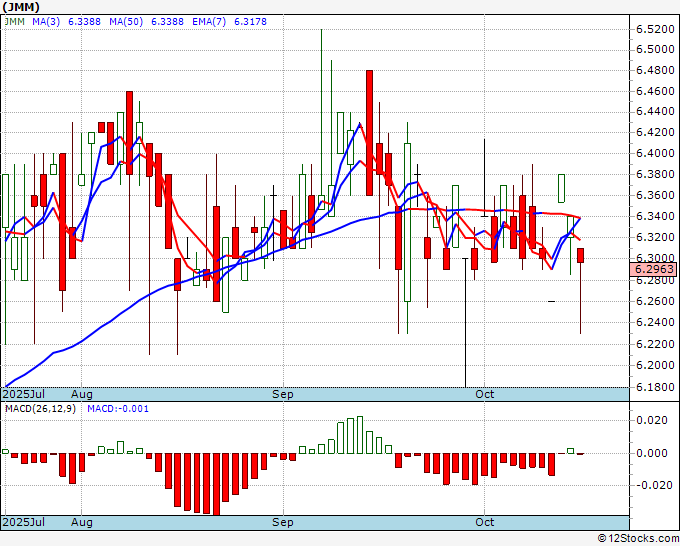Click the highlighted current price 6.2963
Viewport: 680px width, 546px height.
(654, 269)
